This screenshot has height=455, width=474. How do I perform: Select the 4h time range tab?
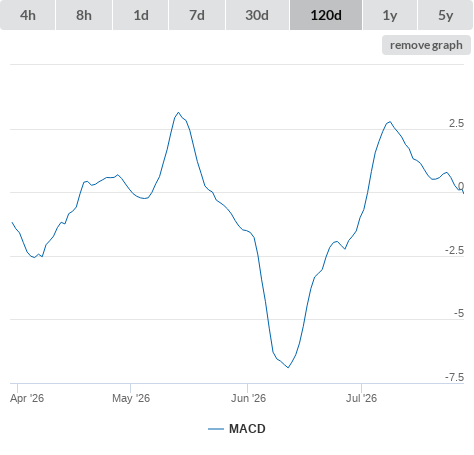pyautogui.click(x=28, y=15)
